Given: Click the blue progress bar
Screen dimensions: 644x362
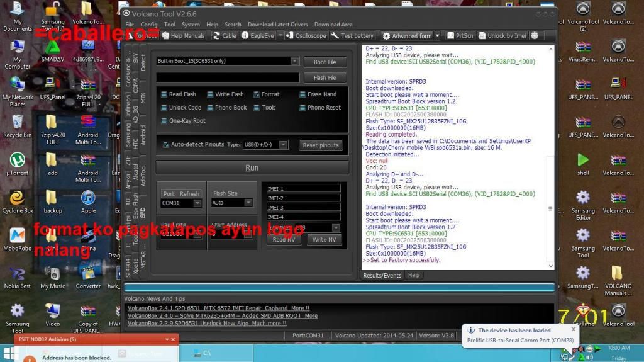Looking at the screenshot, I should tap(339, 287).
